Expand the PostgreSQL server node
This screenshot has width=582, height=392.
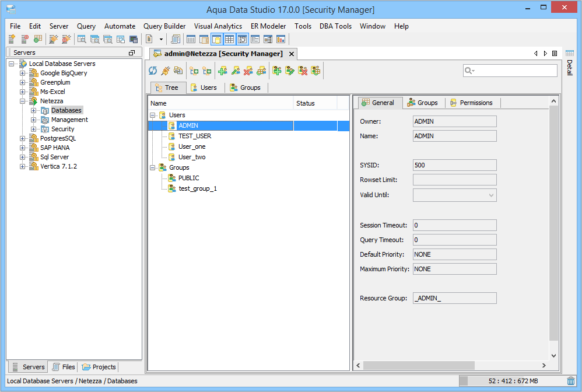(x=23, y=138)
